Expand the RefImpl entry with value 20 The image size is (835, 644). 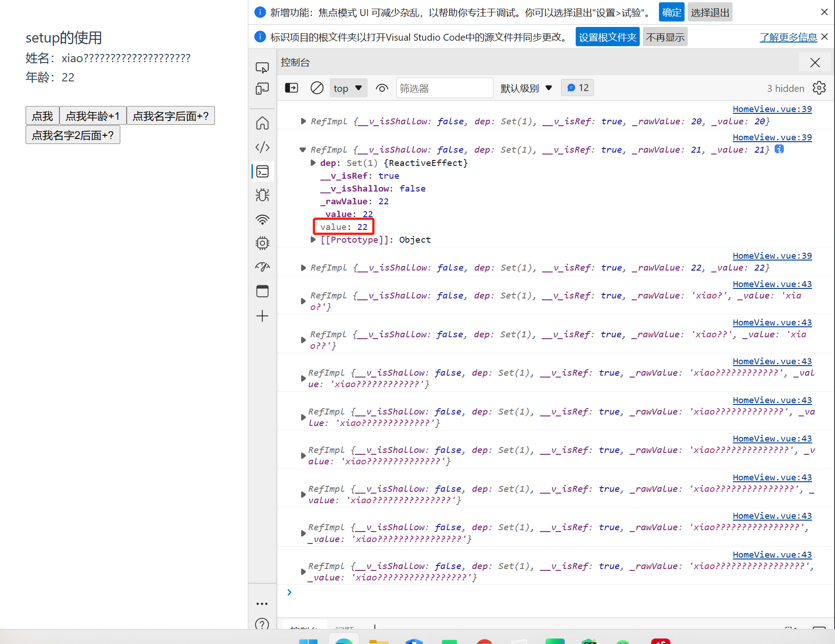click(303, 122)
